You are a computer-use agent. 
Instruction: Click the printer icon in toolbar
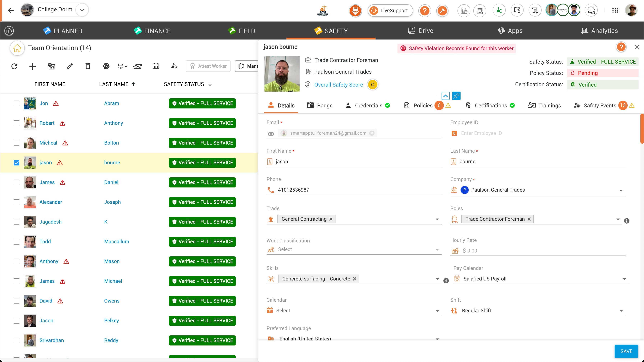coord(122,66)
